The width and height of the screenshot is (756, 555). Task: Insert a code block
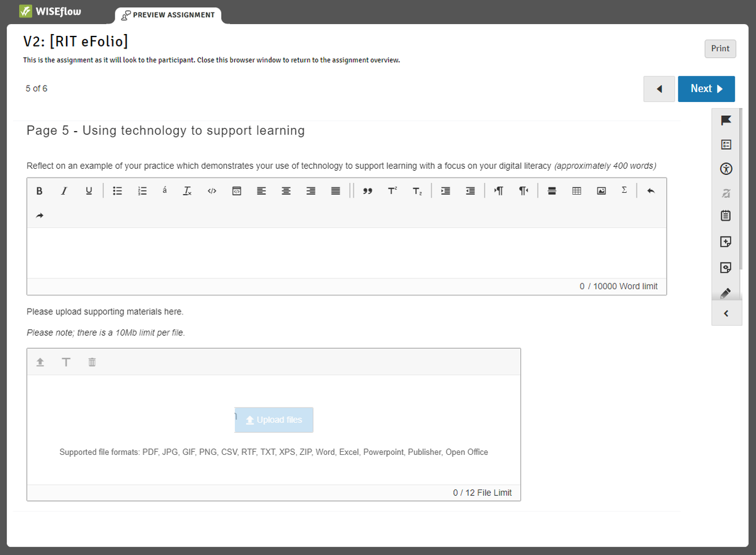coord(236,191)
